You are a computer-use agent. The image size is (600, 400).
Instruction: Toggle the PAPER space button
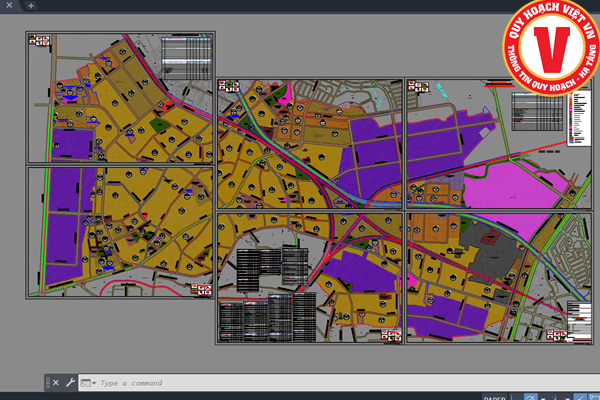click(495, 396)
